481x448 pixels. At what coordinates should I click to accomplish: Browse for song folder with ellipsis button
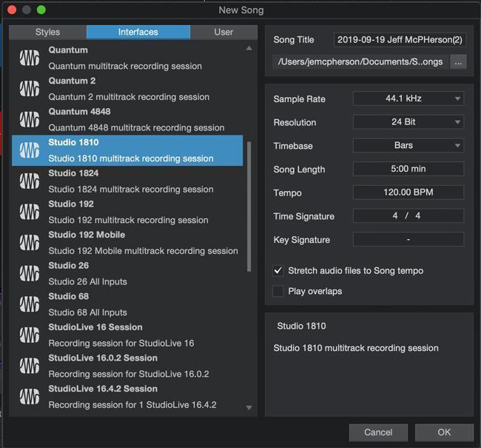point(458,62)
